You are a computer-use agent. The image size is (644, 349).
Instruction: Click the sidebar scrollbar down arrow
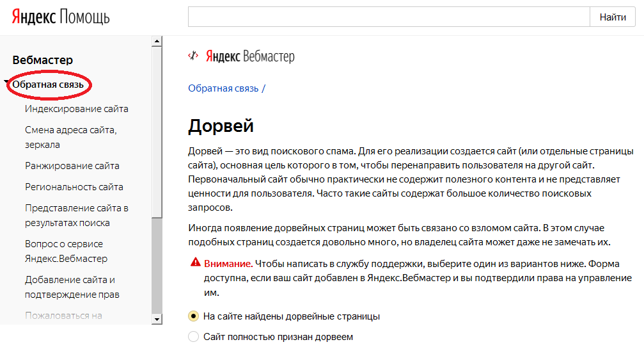click(x=157, y=319)
